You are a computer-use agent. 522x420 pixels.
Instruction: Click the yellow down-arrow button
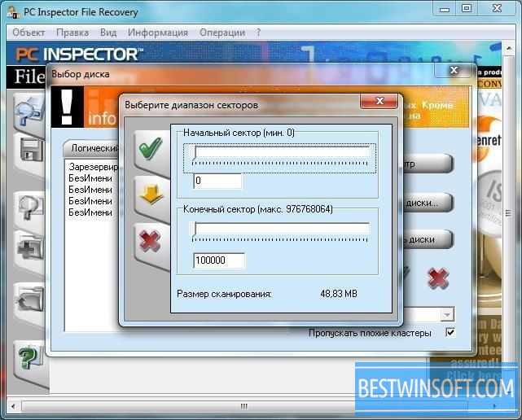point(151,196)
